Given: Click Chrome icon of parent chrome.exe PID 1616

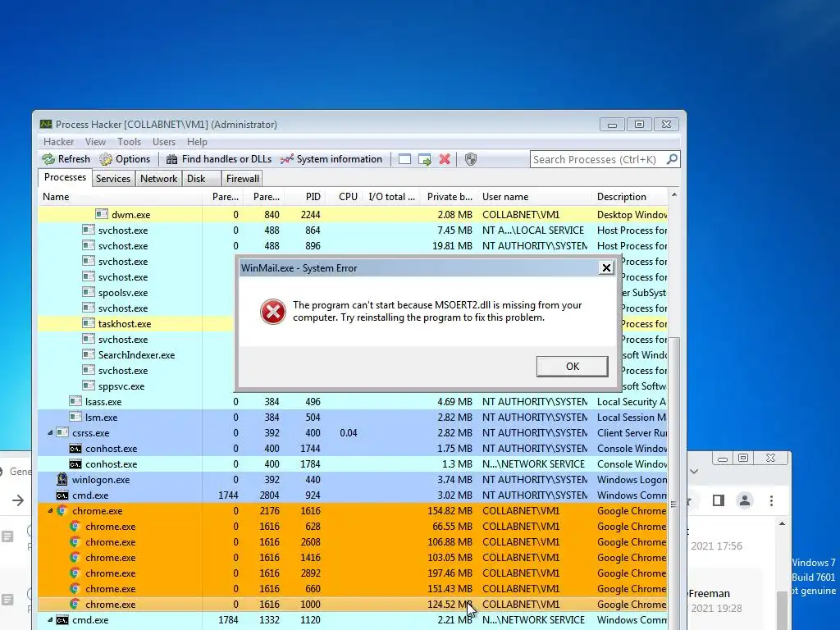Looking at the screenshot, I should (62, 511).
